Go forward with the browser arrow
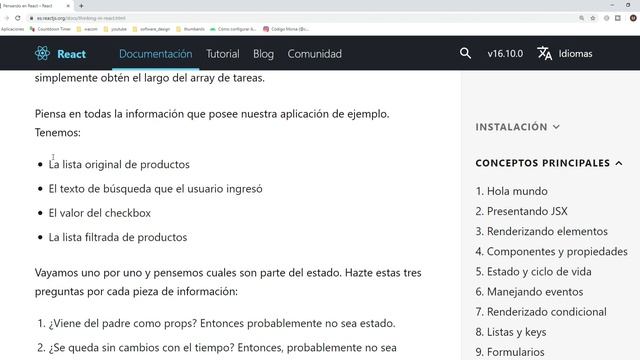The height and width of the screenshot is (360, 640). (7, 18)
